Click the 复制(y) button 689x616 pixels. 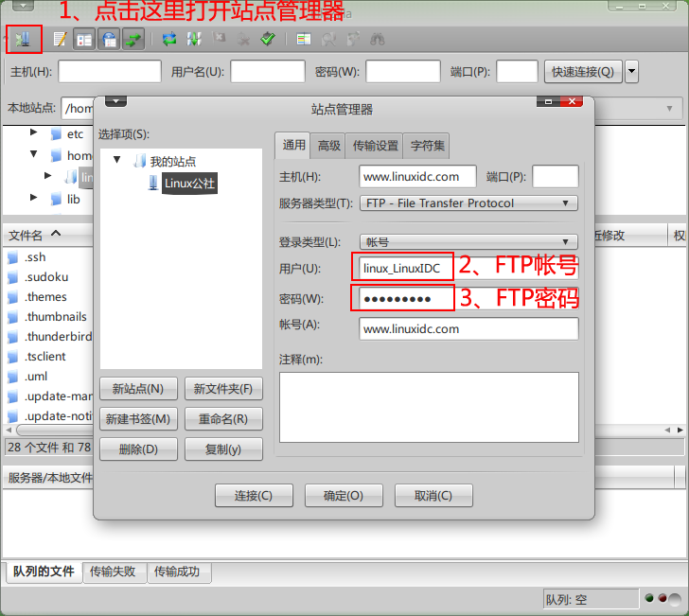(x=223, y=449)
